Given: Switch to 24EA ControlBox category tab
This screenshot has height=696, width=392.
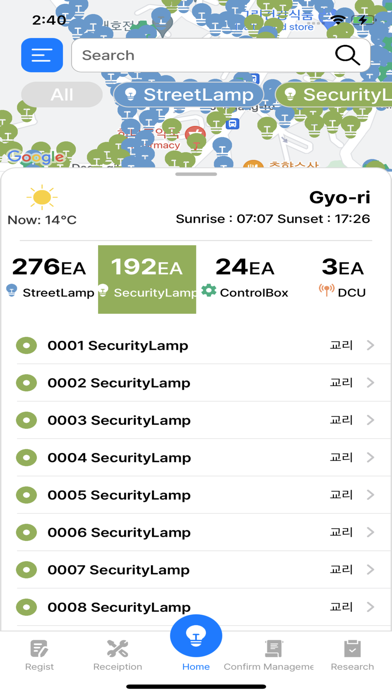Looking at the screenshot, I should (x=245, y=279).
